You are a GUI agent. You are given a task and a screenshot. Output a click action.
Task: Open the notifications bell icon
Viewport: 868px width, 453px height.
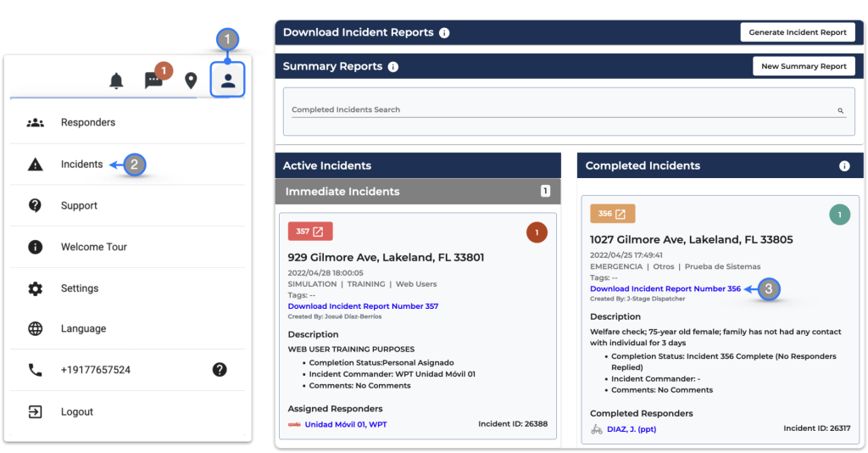coord(116,81)
